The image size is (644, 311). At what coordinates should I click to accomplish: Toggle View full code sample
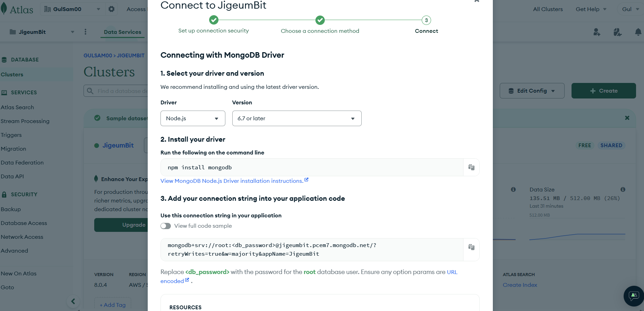click(x=166, y=226)
